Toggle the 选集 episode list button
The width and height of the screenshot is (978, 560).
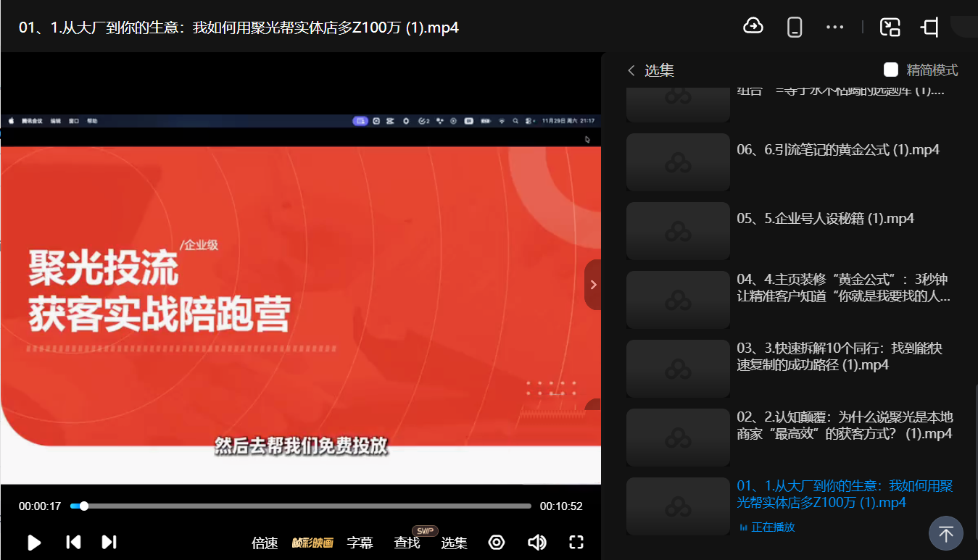pyautogui.click(x=454, y=543)
